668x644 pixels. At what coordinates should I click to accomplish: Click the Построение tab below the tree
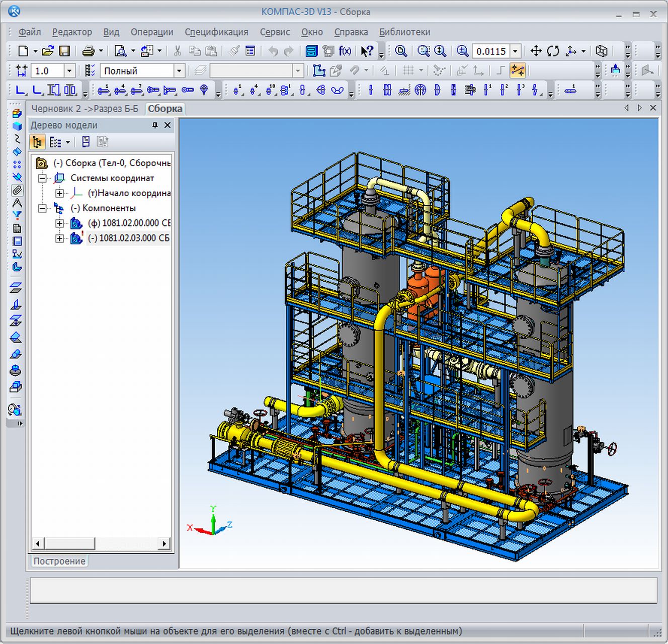click(59, 561)
